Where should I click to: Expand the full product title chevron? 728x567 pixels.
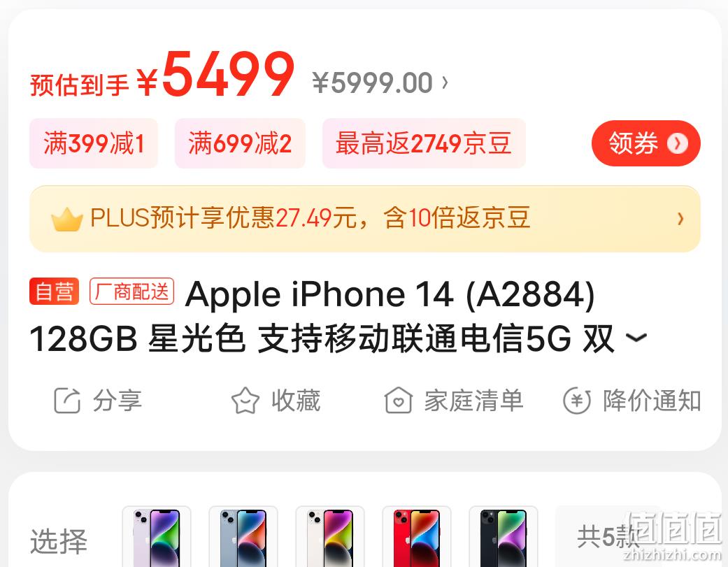[x=636, y=337]
